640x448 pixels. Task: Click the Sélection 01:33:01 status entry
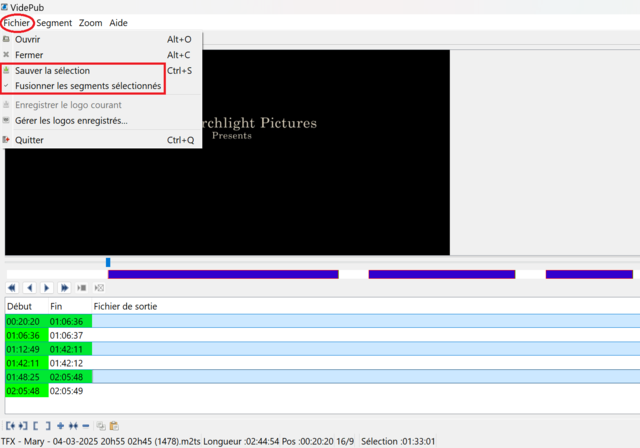tap(398, 441)
